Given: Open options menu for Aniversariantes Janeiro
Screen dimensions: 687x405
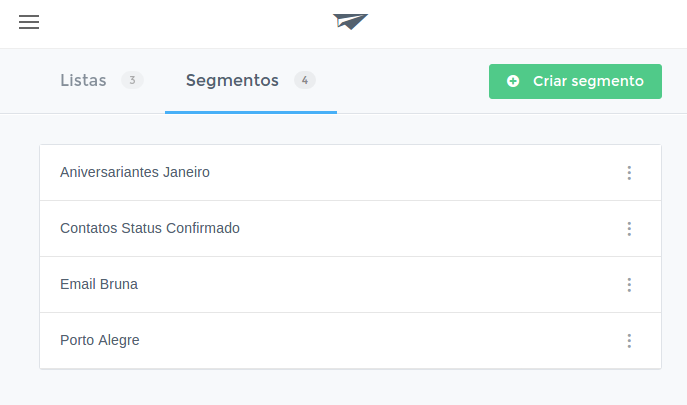Looking at the screenshot, I should click(629, 173).
